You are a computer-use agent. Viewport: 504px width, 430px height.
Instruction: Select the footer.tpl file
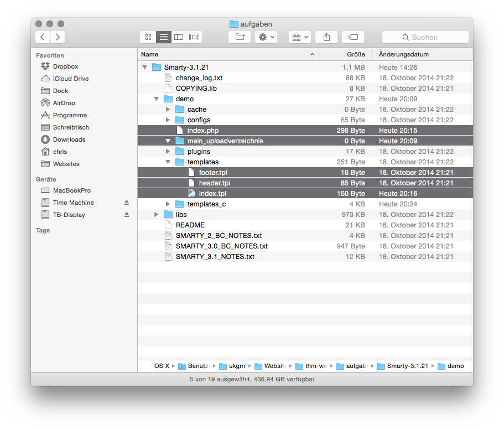pyautogui.click(x=305, y=172)
